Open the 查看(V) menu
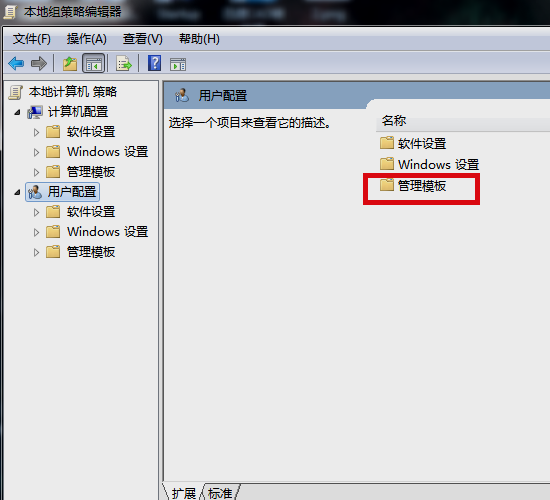Screen dimensions: 550x500 pyautogui.click(x=143, y=39)
